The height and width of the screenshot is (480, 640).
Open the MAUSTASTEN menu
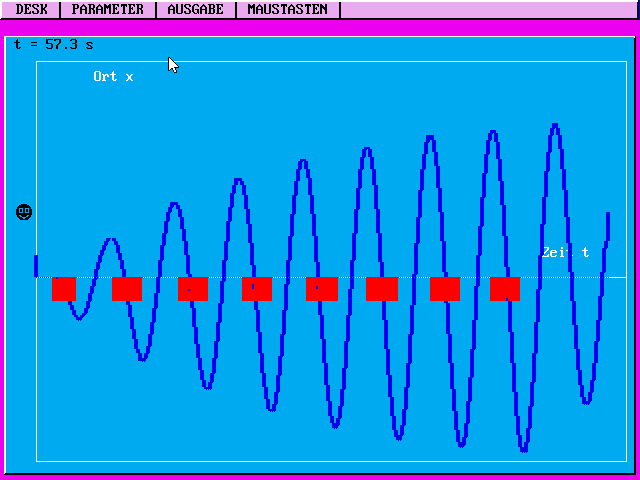(288, 9)
